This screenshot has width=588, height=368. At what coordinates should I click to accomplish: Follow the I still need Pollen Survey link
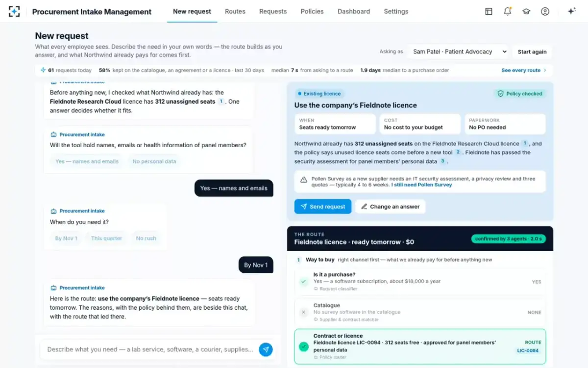click(x=421, y=185)
